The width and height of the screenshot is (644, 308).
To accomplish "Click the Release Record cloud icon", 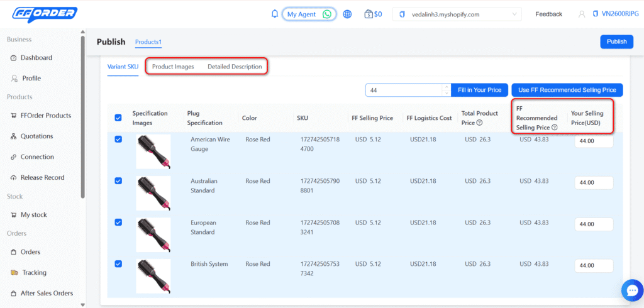I will 14,178.
